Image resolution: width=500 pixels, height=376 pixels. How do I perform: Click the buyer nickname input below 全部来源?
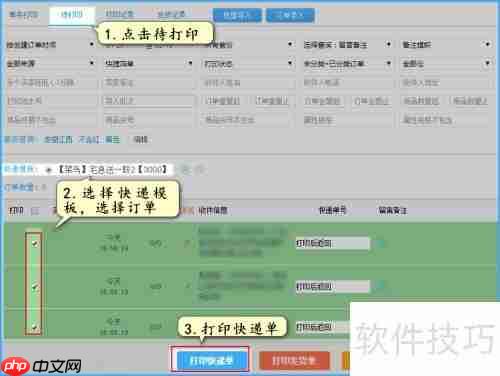click(51, 82)
